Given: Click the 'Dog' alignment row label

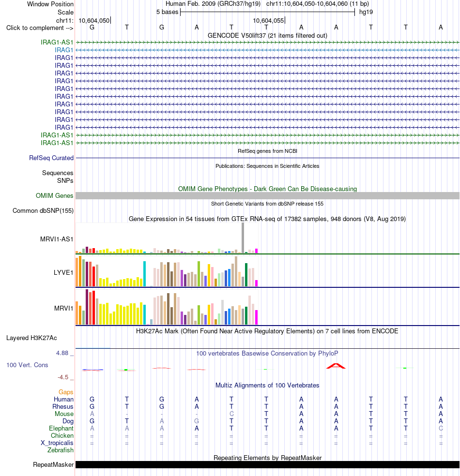Looking at the screenshot, I should [x=68, y=421].
